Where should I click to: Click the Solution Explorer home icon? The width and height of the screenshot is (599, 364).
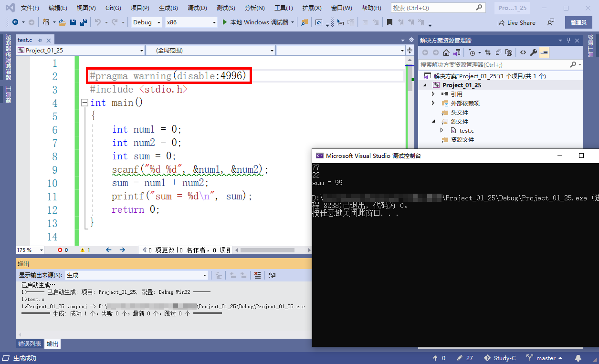[x=446, y=52]
